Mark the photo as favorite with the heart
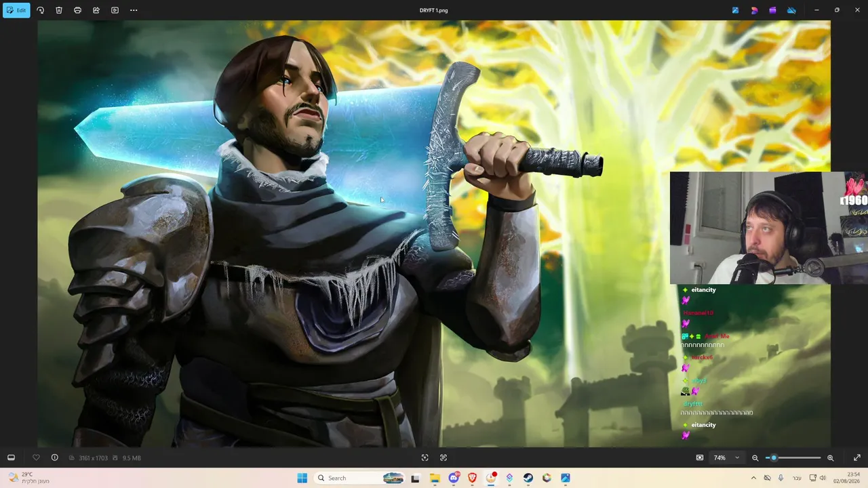The width and height of the screenshot is (868, 488). tap(36, 457)
